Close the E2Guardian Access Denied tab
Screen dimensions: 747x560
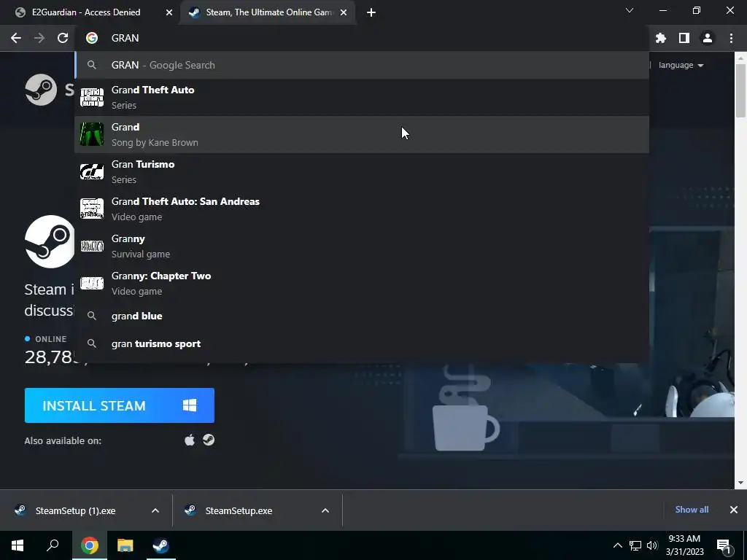coord(169,12)
